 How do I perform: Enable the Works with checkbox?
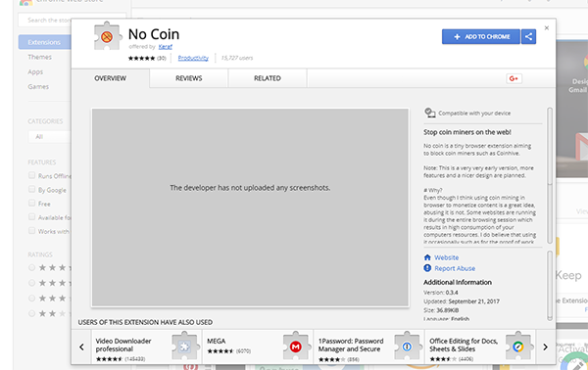point(32,231)
